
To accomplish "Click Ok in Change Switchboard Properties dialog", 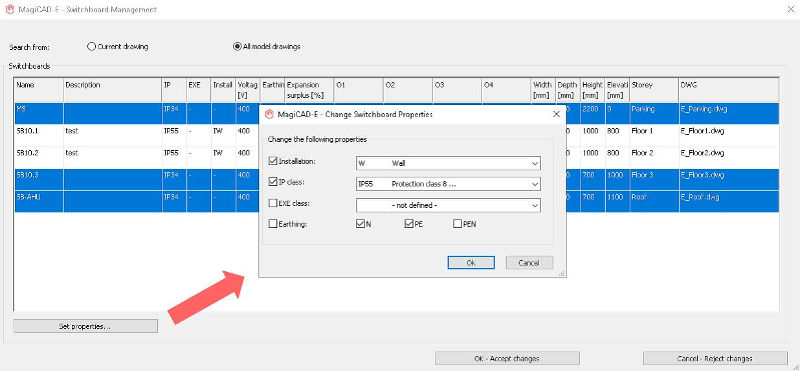I will point(471,262).
